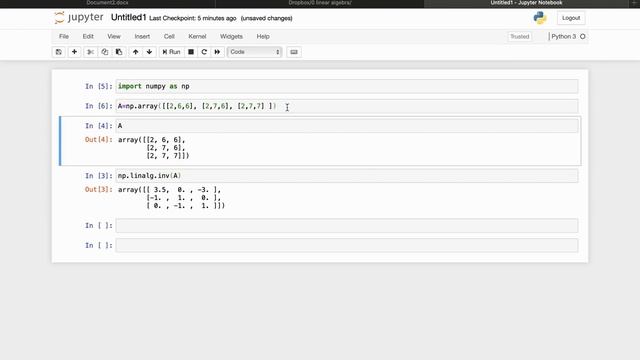This screenshot has width=640, height=360.
Task: Click the Out[3] inverse matrix output
Action: [171, 198]
